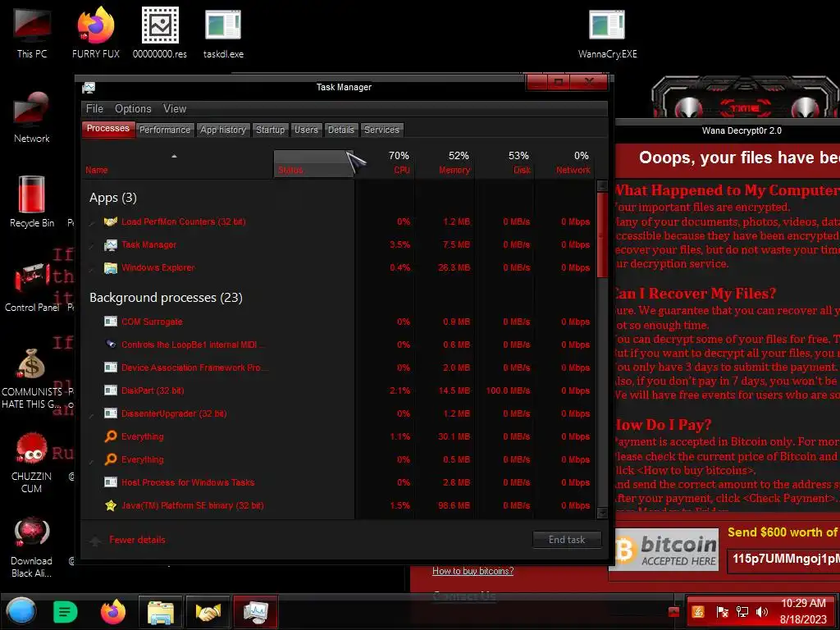Image resolution: width=840 pixels, height=630 pixels.
Task: Select the 00000000.res file icon
Action: (x=160, y=33)
